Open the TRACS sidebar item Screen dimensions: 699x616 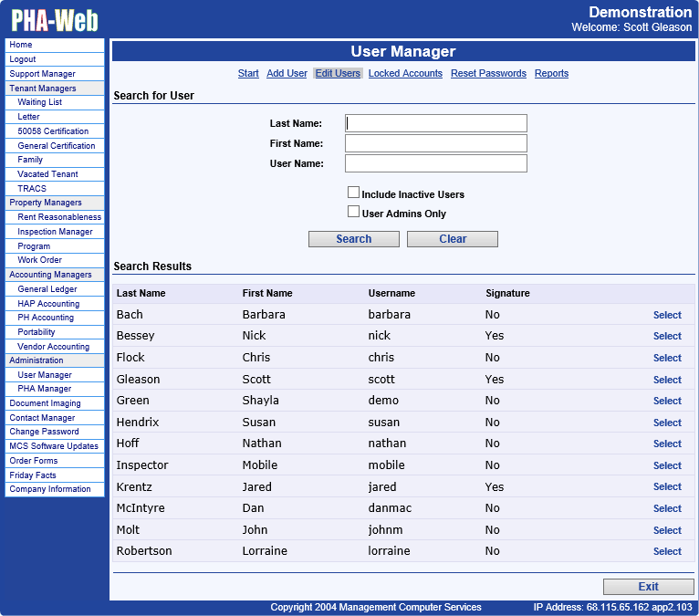pyautogui.click(x=55, y=189)
